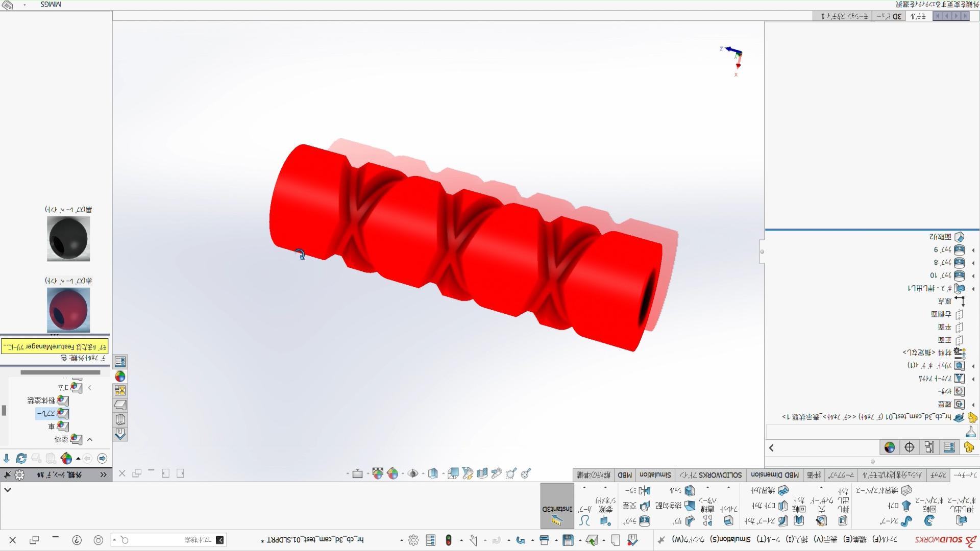Expand the ラップ10 feature node

tap(973, 275)
